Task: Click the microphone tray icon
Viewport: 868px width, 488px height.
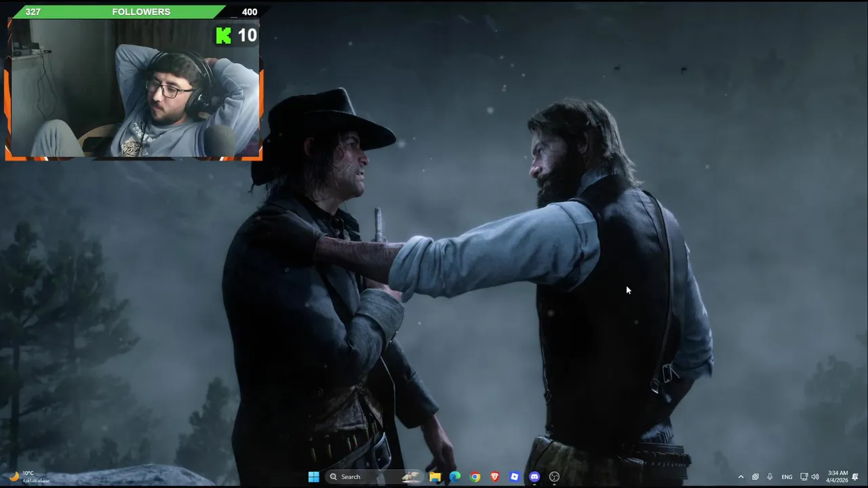Action: 770,476
